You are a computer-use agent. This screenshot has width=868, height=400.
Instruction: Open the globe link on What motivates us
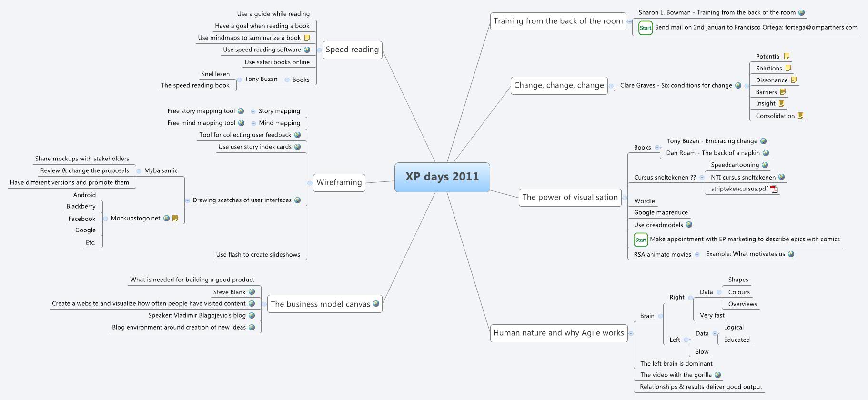(791, 254)
